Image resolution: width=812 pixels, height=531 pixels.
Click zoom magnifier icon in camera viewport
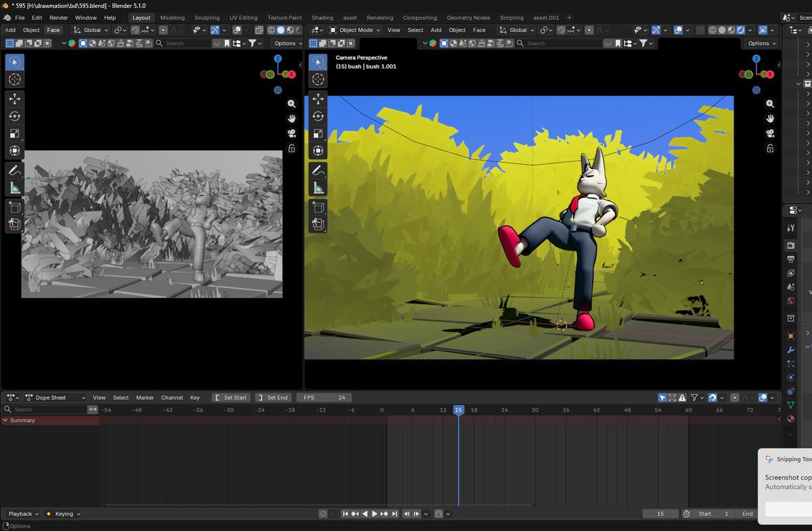click(x=770, y=104)
